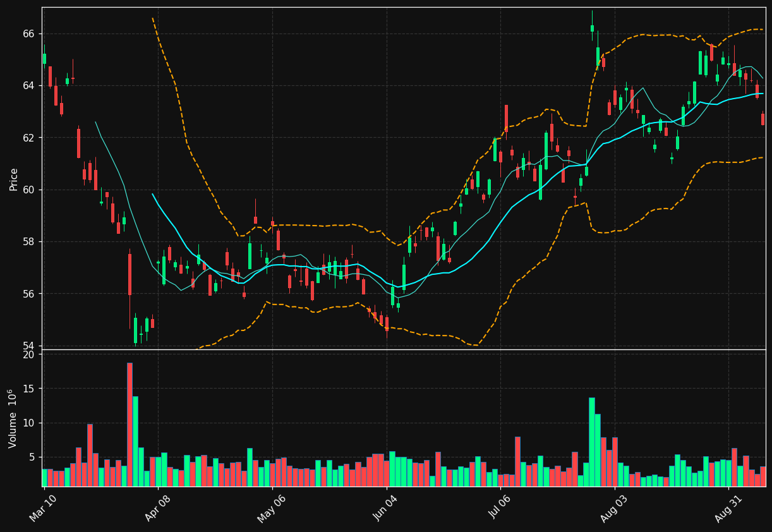Click the "Aug 03" date axis label
This screenshot has width=772, height=532.
[615, 508]
